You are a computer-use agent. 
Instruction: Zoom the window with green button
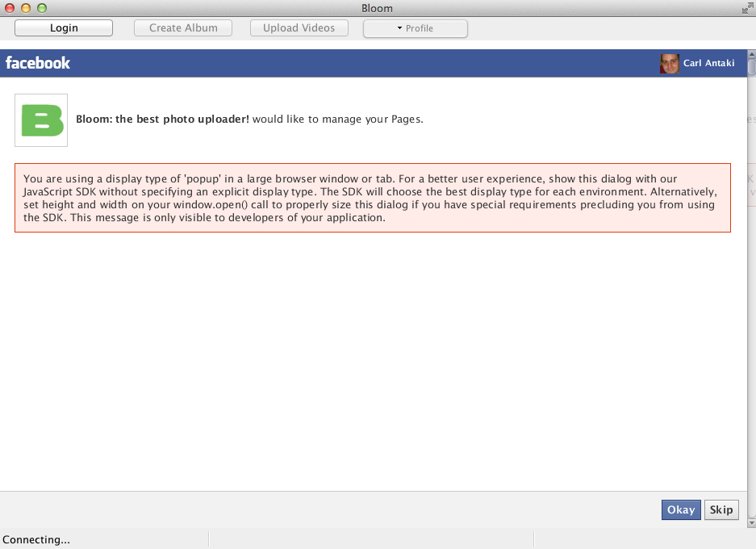click(42, 8)
